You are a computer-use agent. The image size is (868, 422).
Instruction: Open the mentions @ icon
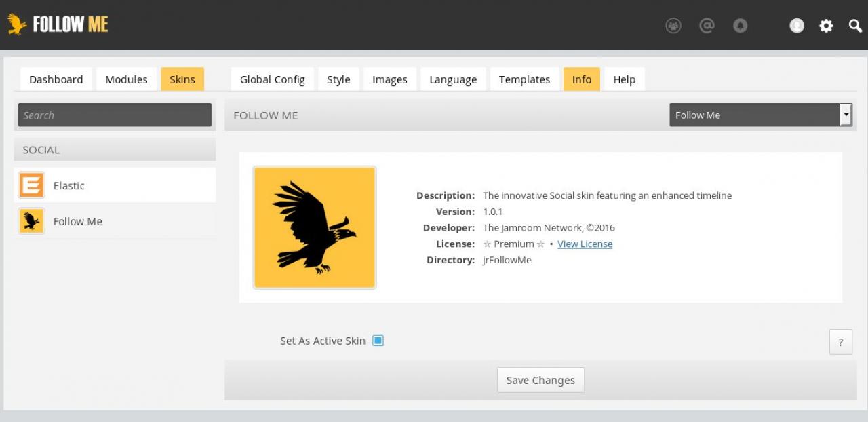coord(707,26)
